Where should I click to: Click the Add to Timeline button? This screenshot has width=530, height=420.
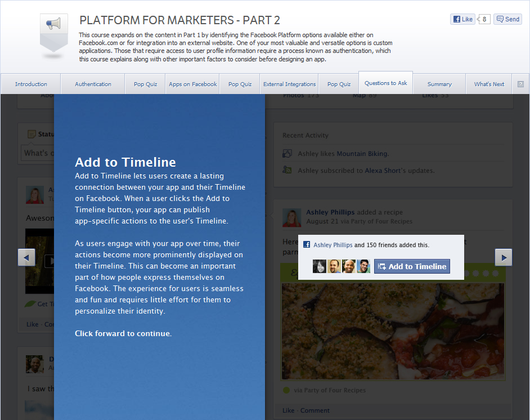(412, 266)
